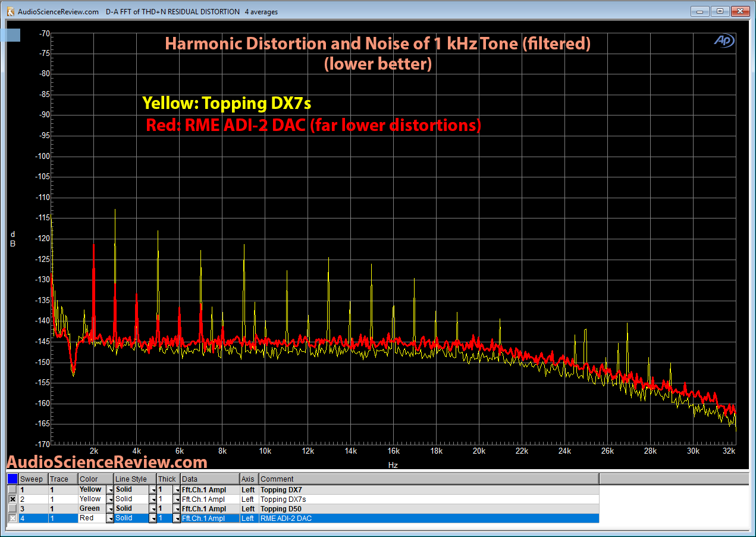Click sweep number 1 cell
The width and height of the screenshot is (756, 537).
(33, 489)
